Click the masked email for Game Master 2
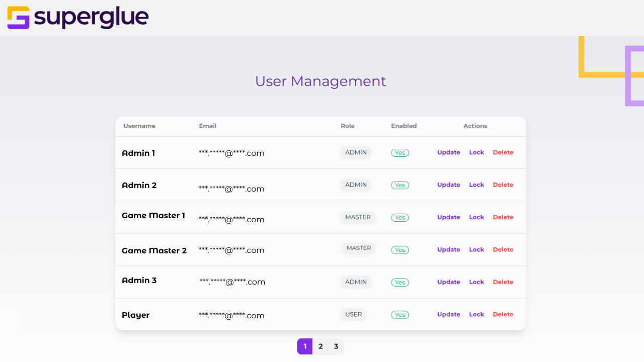Screen dimensions: 644x362 click(x=231, y=250)
